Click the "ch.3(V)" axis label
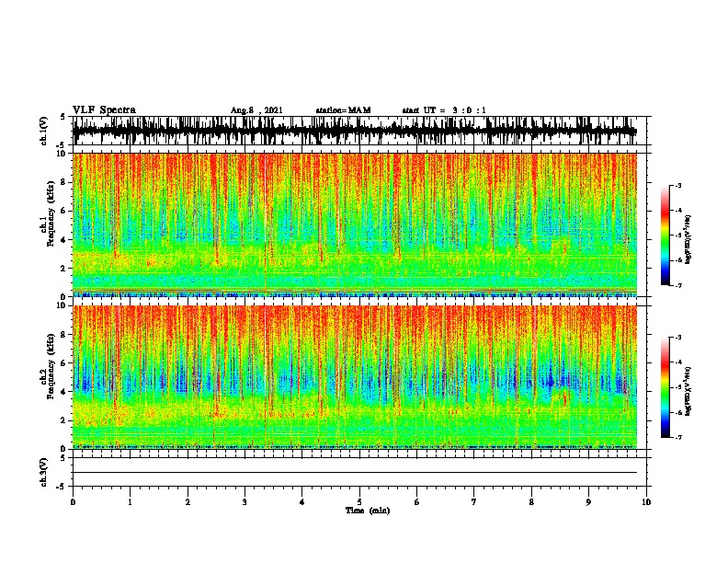728x563 pixels. click(44, 472)
